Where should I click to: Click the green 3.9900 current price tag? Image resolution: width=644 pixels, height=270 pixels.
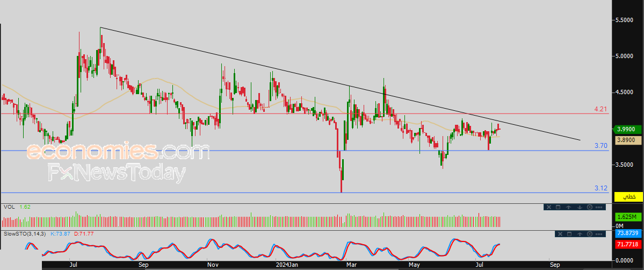pyautogui.click(x=628, y=130)
